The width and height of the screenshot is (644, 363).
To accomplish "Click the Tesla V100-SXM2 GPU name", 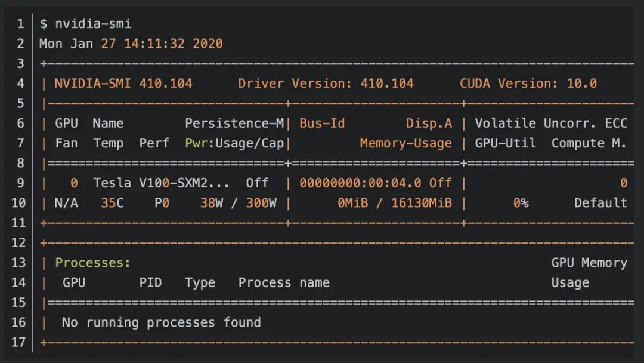I will (161, 183).
